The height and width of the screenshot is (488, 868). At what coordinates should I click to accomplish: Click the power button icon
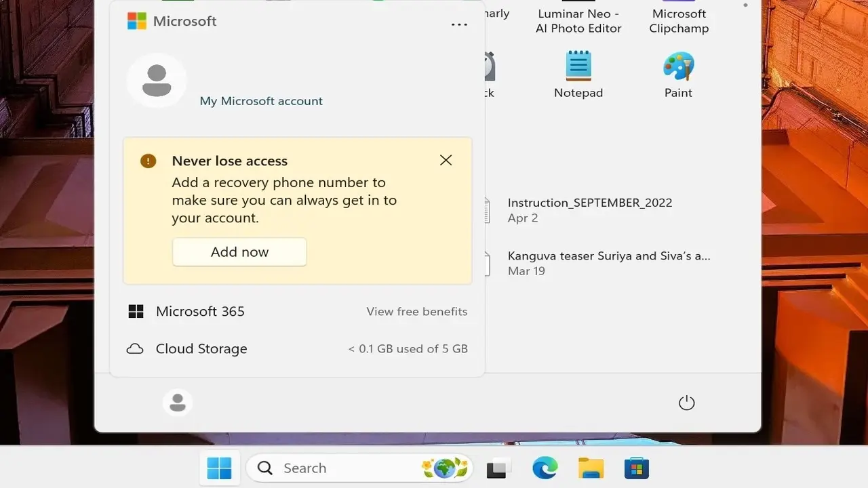(x=686, y=403)
